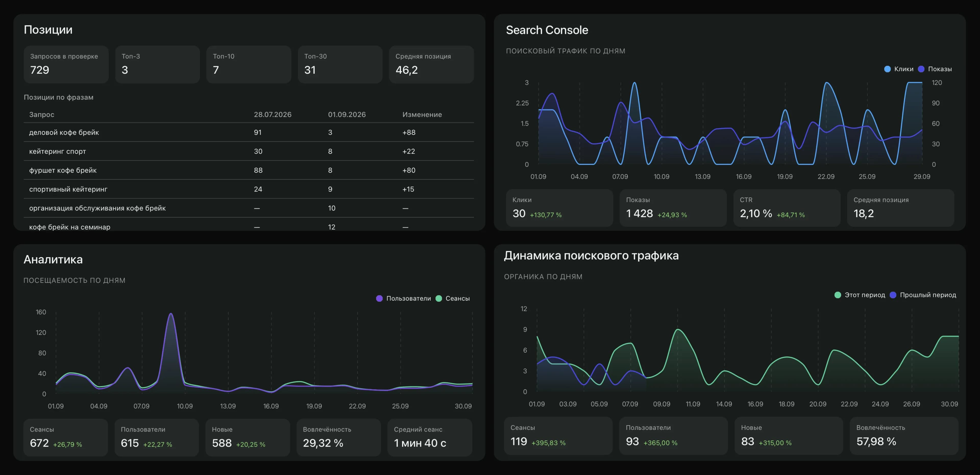Select the Топ-30 positions card

click(x=340, y=65)
